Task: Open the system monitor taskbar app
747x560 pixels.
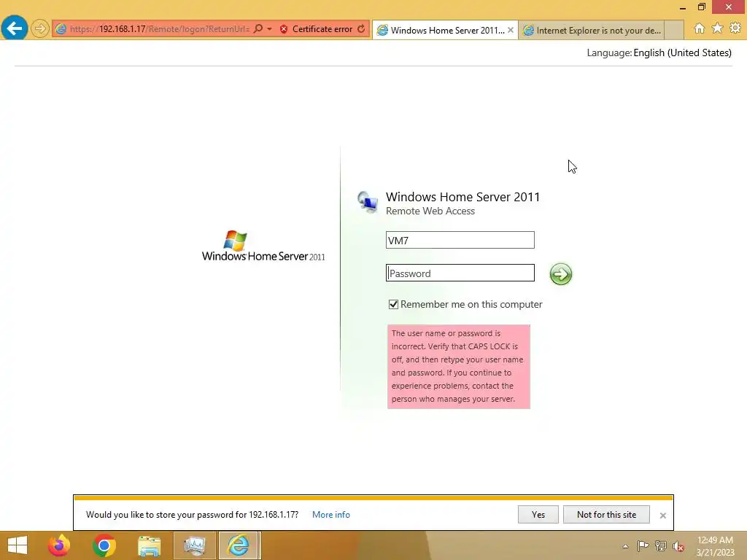Action: point(194,545)
